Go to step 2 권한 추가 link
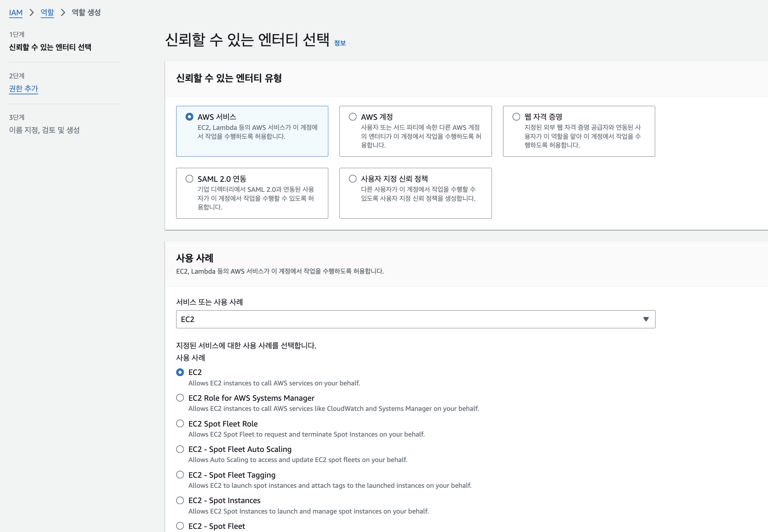The height and width of the screenshot is (532, 768). (x=23, y=89)
